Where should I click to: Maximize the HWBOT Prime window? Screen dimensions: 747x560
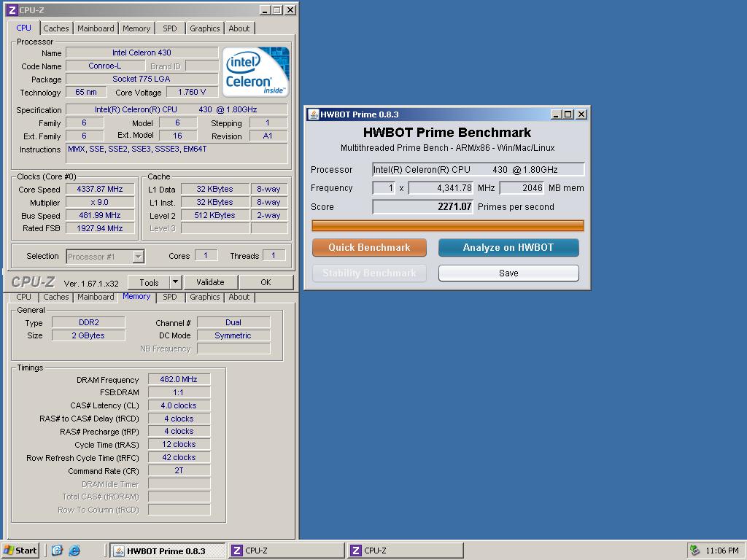(x=568, y=114)
